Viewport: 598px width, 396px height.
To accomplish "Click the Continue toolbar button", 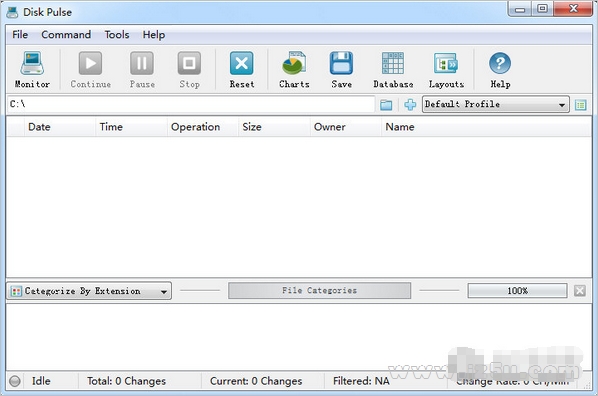I will click(x=90, y=70).
